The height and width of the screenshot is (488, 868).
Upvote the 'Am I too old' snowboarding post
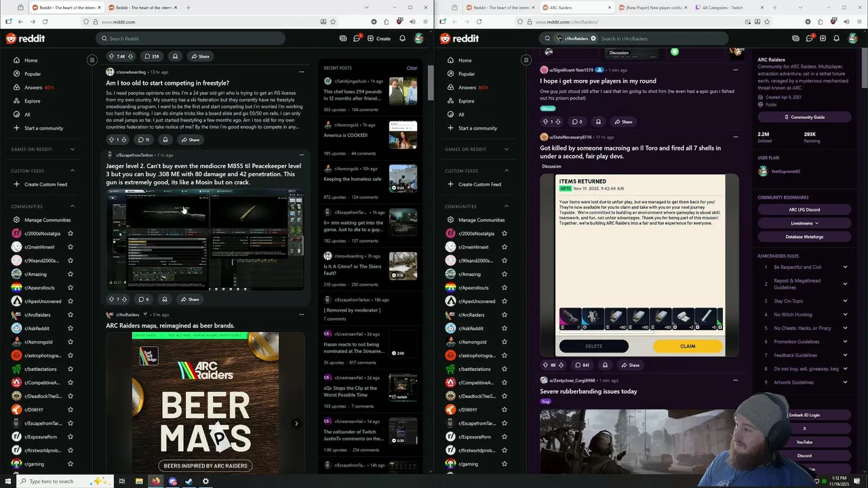click(x=111, y=140)
